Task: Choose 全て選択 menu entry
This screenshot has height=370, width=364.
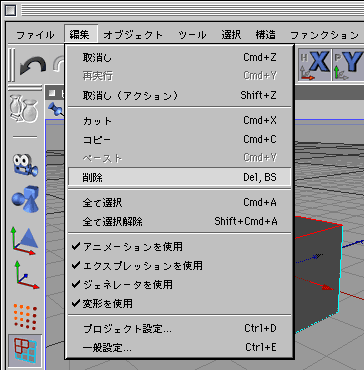Action: coord(179,202)
